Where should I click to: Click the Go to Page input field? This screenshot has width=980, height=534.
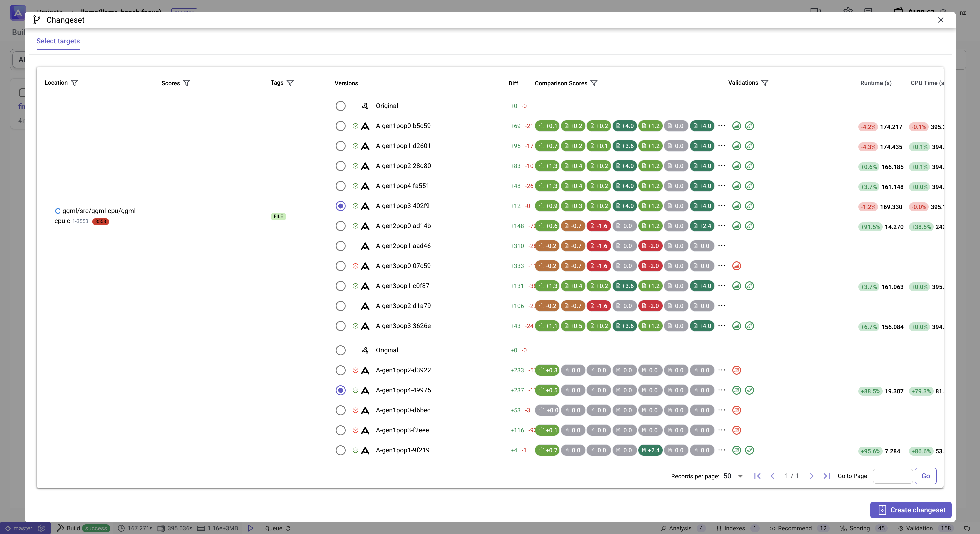[893, 476]
